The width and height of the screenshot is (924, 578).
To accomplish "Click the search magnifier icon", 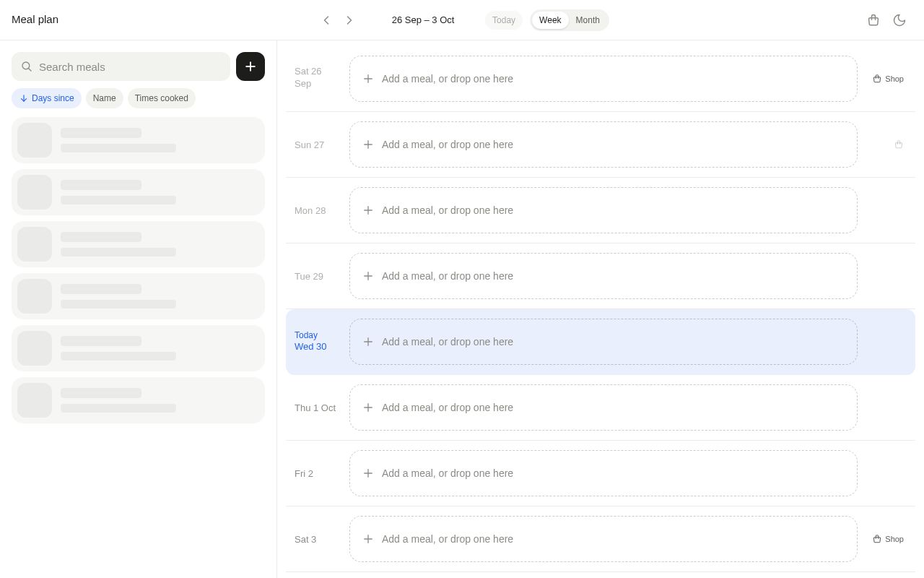I will coord(27,66).
